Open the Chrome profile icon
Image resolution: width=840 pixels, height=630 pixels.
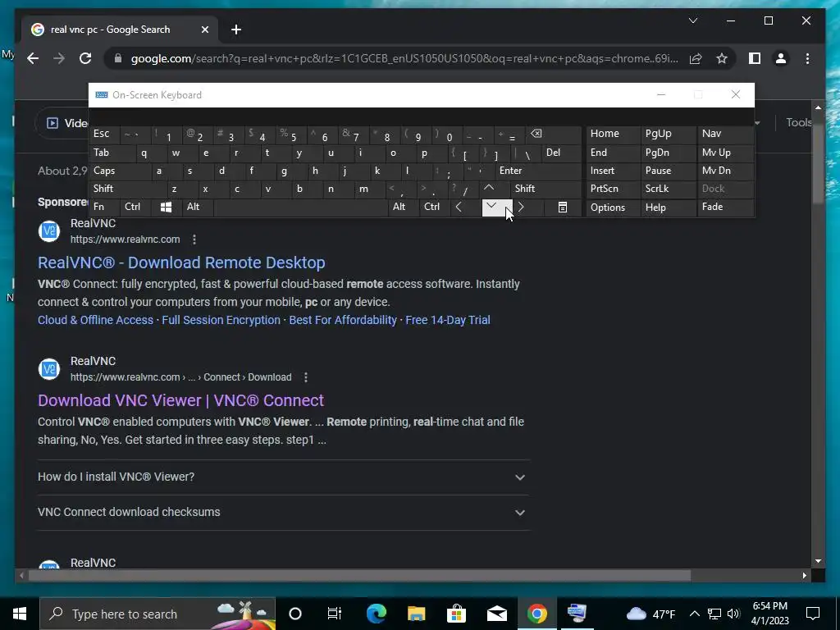[x=781, y=58]
